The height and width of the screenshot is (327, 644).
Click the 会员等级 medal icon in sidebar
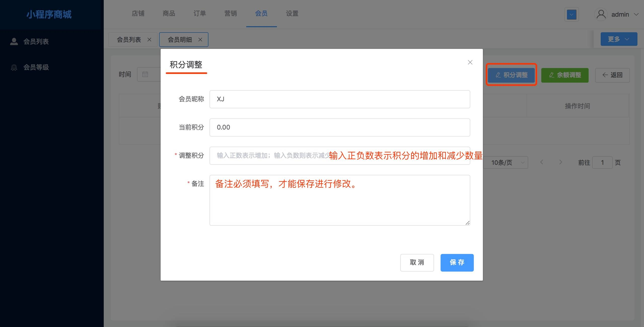tap(14, 68)
